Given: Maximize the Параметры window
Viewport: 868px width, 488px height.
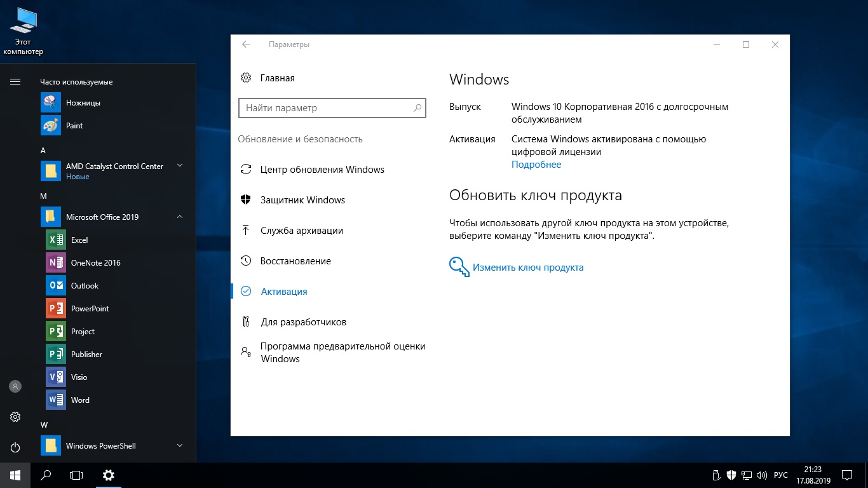Looking at the screenshot, I should (x=746, y=44).
